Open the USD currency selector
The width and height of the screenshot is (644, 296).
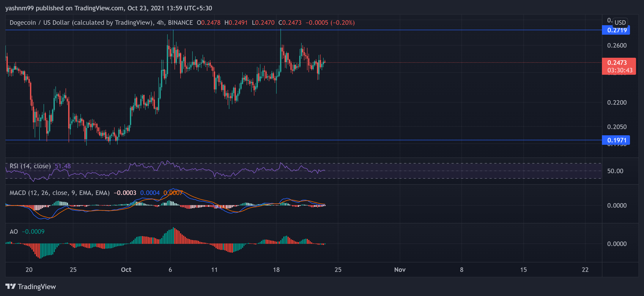(620, 22)
